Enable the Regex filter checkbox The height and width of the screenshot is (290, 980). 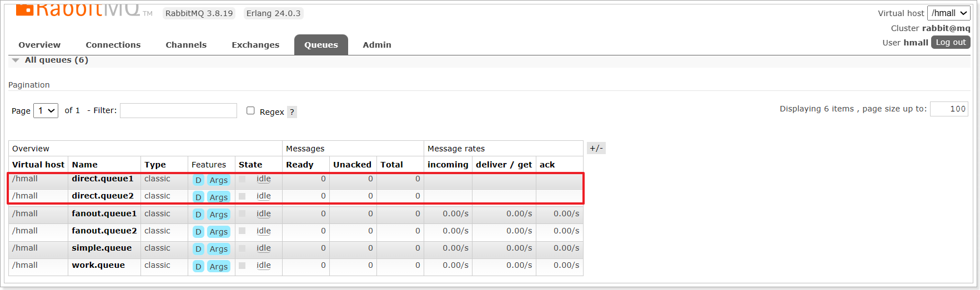[250, 111]
